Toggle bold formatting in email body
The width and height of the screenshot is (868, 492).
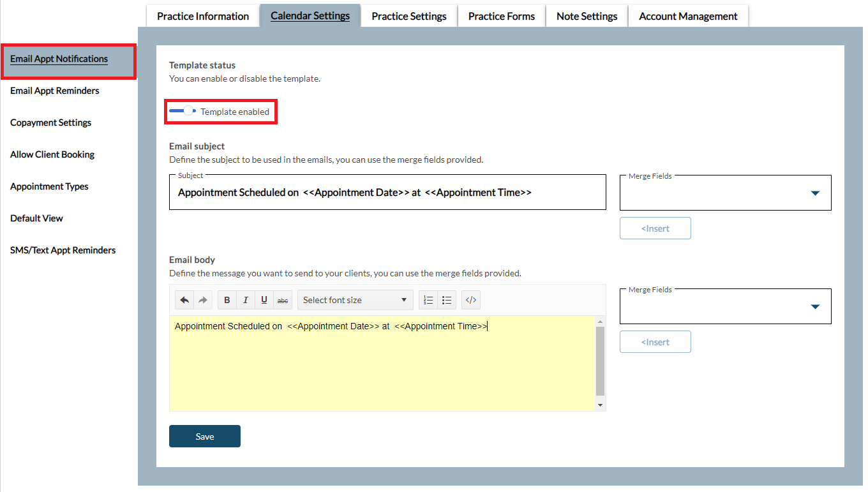227,300
